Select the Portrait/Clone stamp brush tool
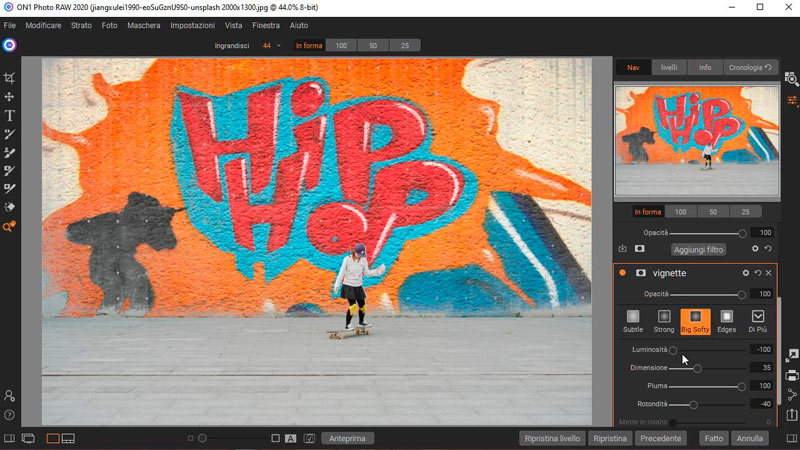 (9, 153)
